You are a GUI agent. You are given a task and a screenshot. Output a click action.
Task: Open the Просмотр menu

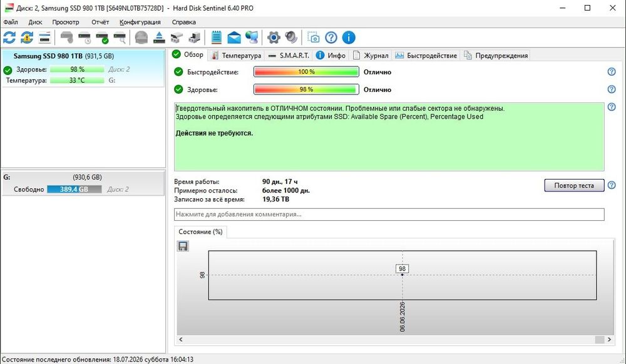point(66,22)
